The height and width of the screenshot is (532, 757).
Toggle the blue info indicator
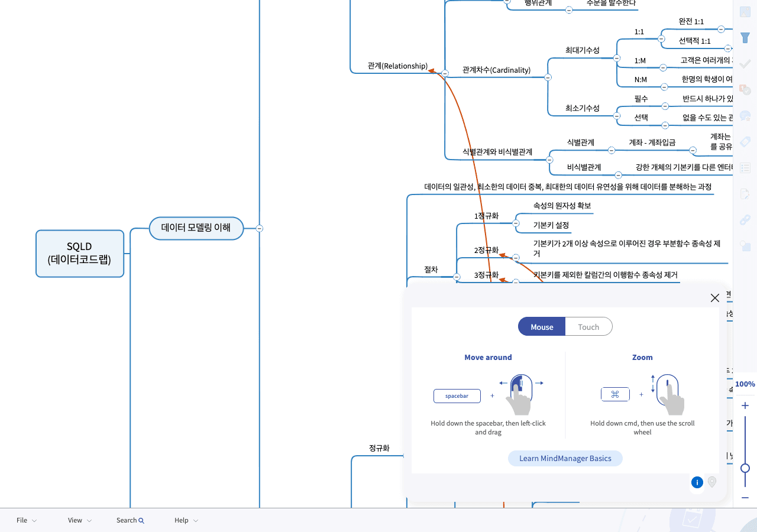tap(697, 482)
